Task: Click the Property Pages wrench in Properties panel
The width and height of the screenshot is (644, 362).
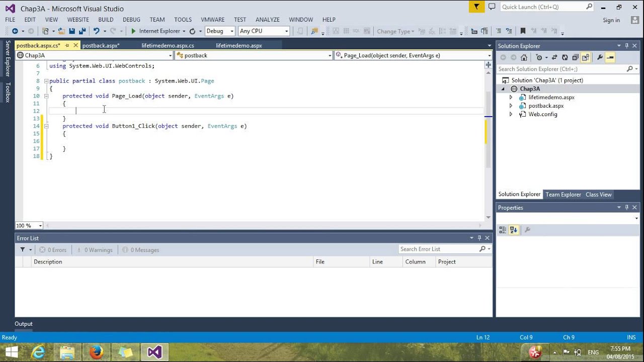Action: click(527, 230)
